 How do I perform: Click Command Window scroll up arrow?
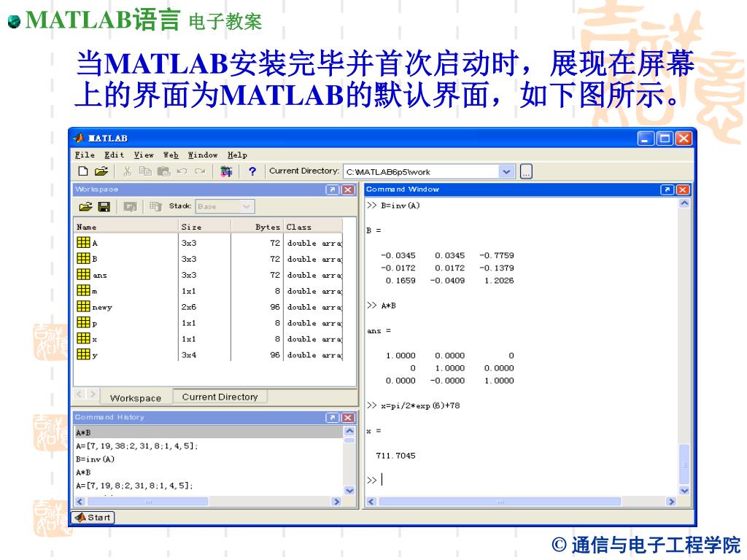click(684, 203)
